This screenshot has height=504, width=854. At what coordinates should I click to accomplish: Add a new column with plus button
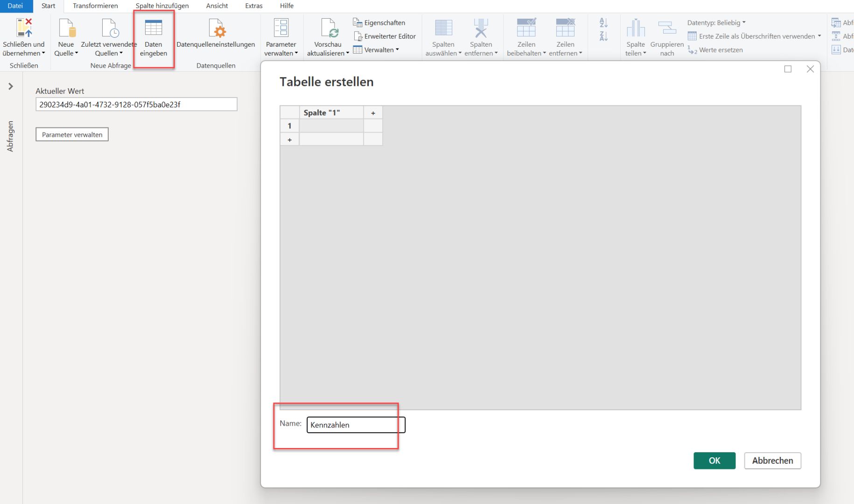[x=373, y=112]
